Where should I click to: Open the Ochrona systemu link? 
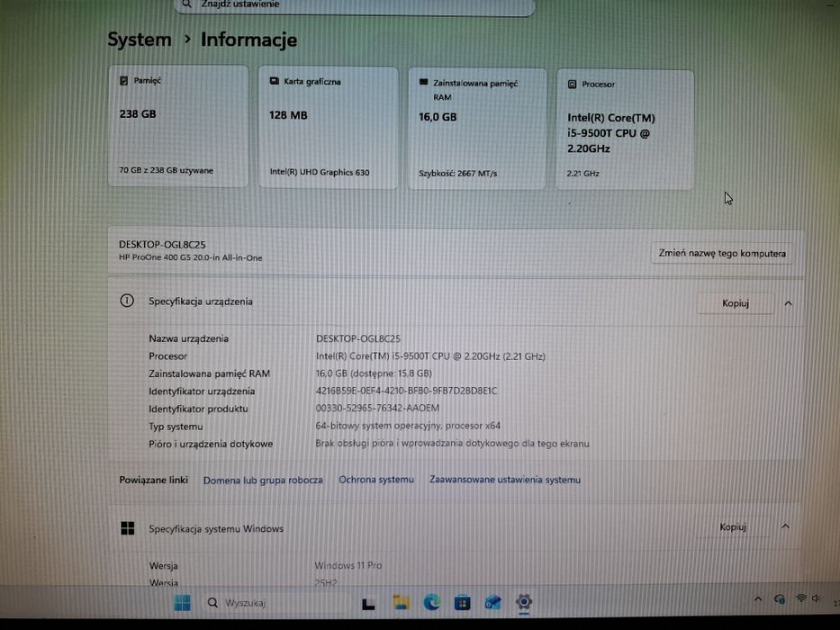pyautogui.click(x=376, y=480)
